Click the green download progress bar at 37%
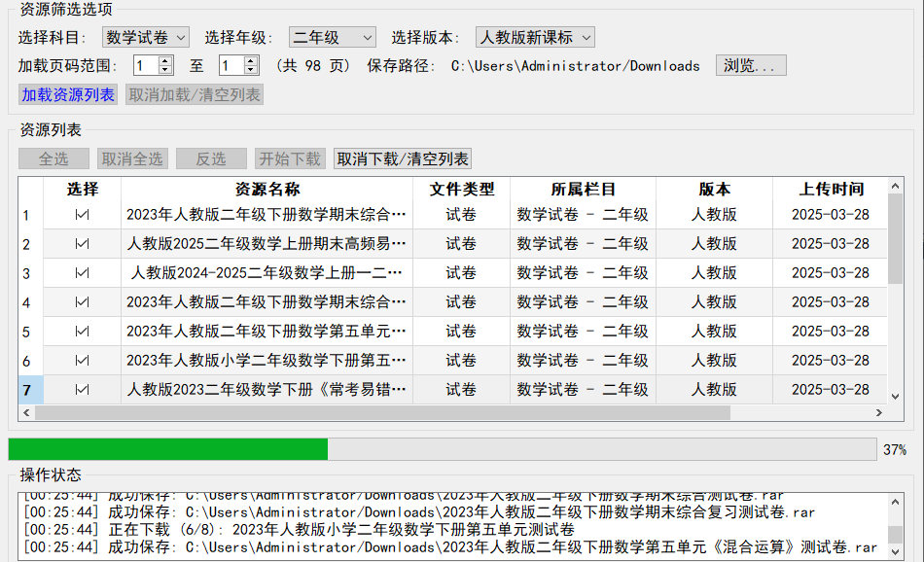Screen dimensions: 924x562 (165, 449)
